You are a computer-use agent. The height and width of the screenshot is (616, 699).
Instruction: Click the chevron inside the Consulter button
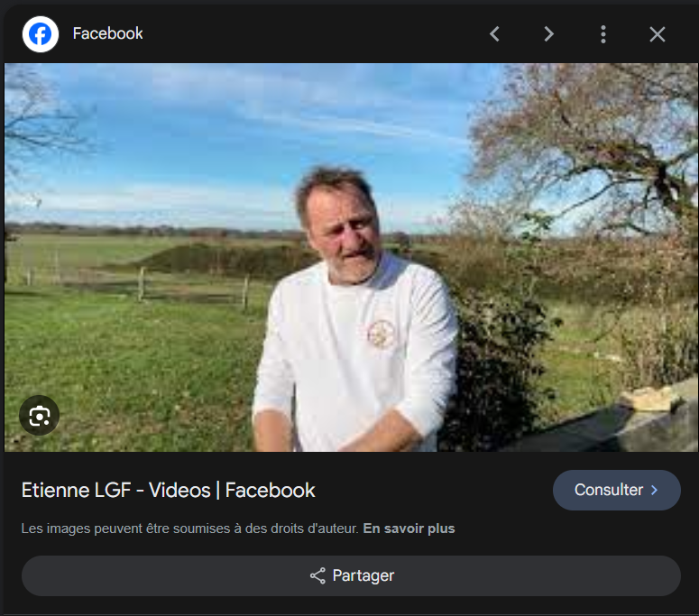(654, 491)
